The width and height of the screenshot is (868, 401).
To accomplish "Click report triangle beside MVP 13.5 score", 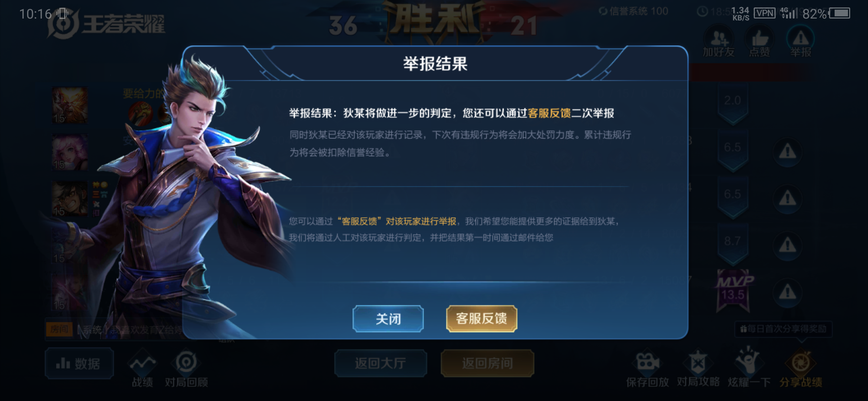I will pos(788,293).
